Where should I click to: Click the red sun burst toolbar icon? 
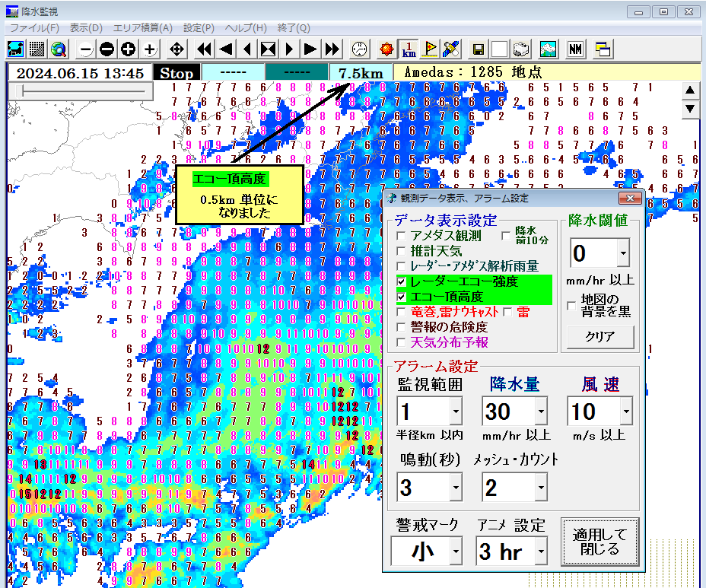[x=386, y=49]
